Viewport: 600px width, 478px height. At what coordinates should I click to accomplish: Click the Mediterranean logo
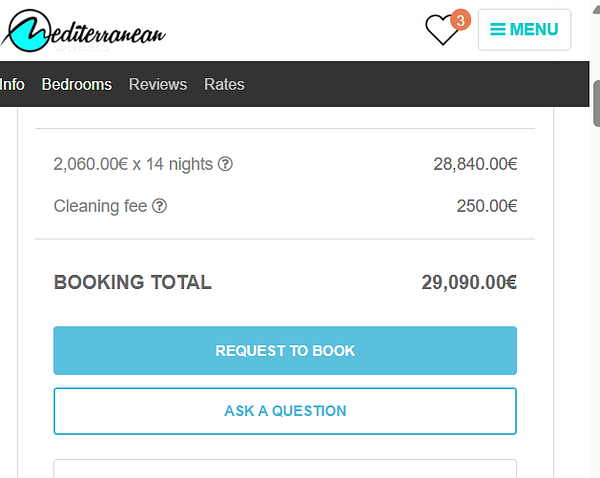pos(83,31)
